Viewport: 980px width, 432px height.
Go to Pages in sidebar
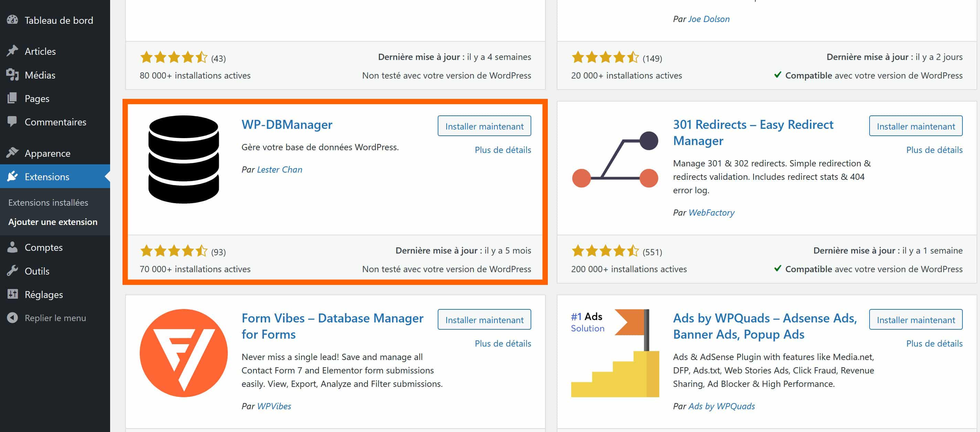(x=55, y=98)
